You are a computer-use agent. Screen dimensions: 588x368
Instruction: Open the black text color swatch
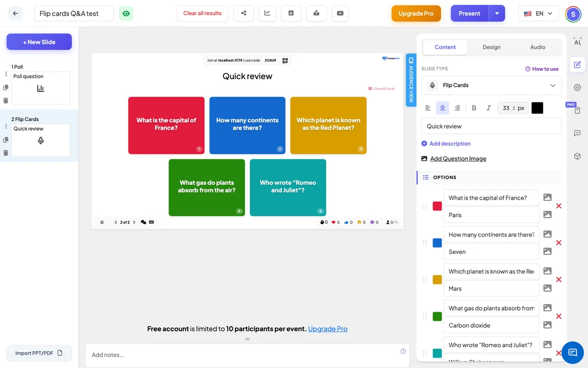(x=538, y=108)
